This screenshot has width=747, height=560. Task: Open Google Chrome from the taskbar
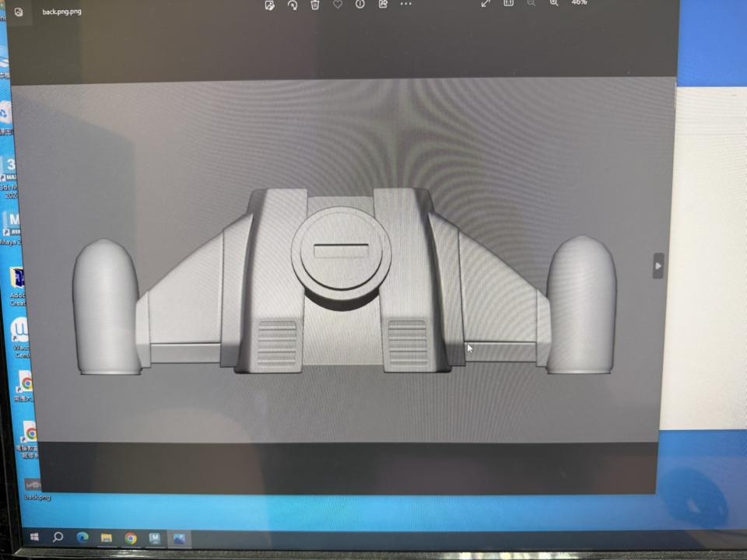(x=129, y=537)
